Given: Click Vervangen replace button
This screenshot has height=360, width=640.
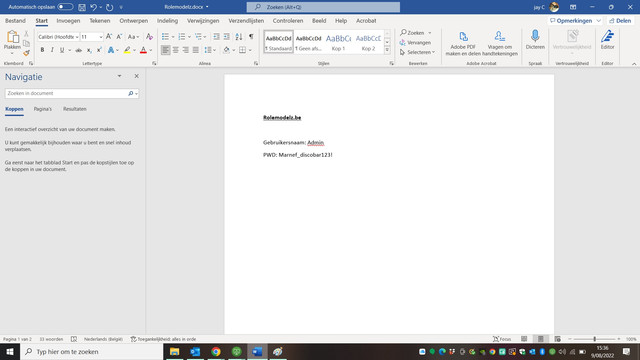Looking at the screenshot, I should [415, 42].
